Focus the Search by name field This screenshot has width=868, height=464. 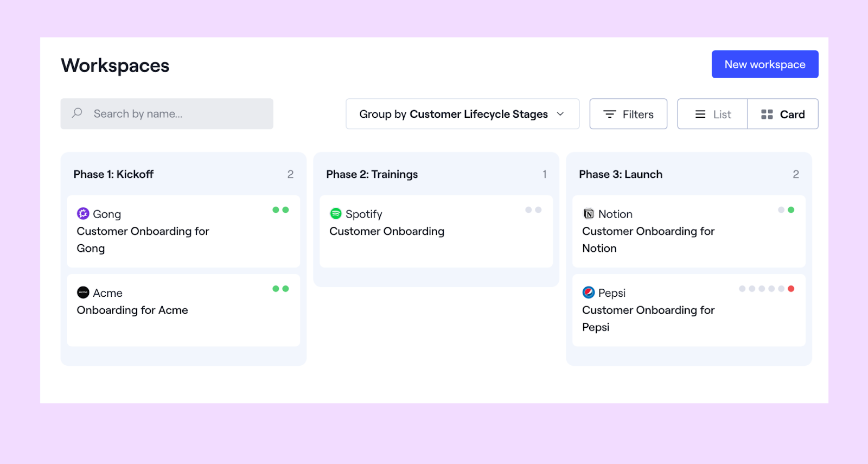(x=167, y=113)
